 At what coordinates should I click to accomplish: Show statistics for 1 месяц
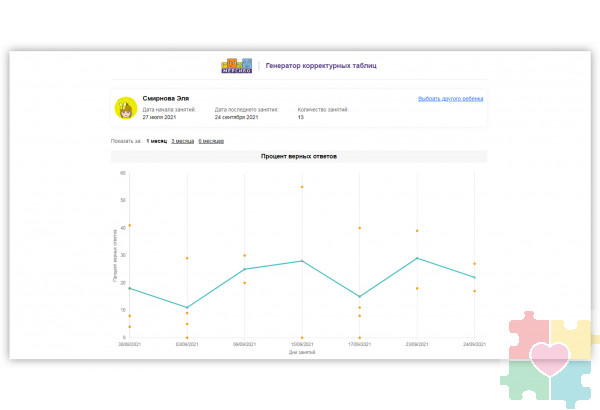pyautogui.click(x=156, y=141)
